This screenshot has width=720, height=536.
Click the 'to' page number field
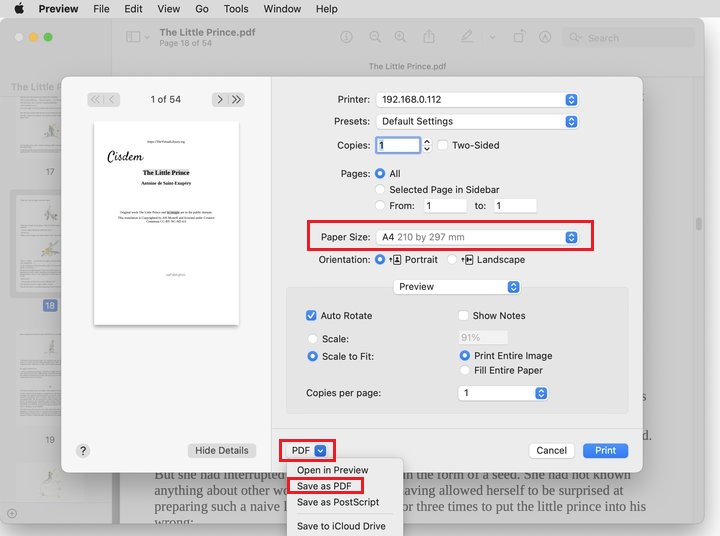515,206
